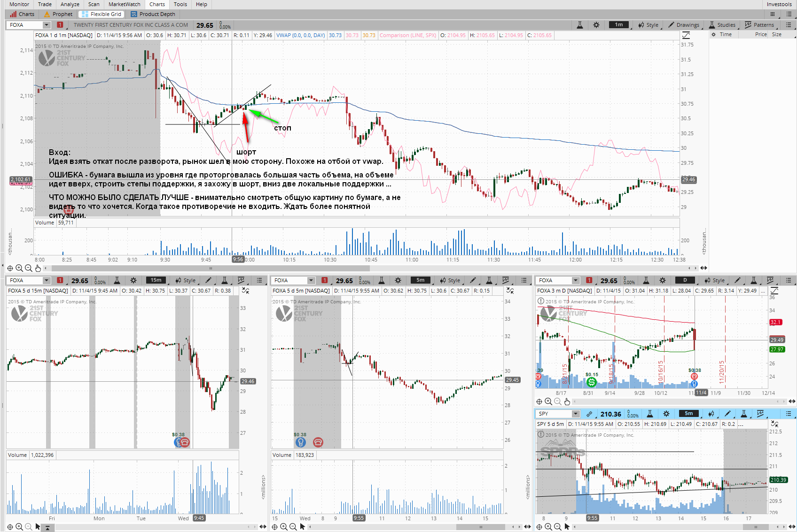Toggle the price axis scale icon on main chart

click(x=686, y=35)
